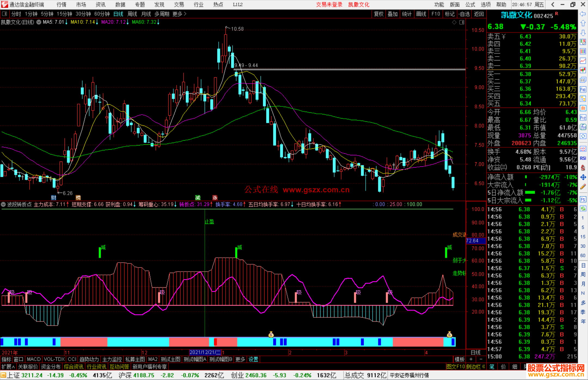Viewport: 588px width, 380px height.
Task: Open the f(x) formula manager icon
Action: (x=583, y=127)
